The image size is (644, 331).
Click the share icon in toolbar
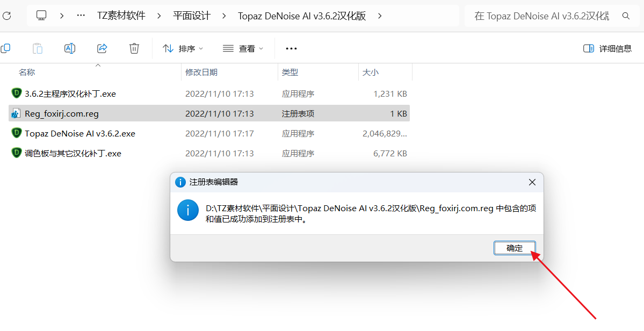click(x=102, y=48)
